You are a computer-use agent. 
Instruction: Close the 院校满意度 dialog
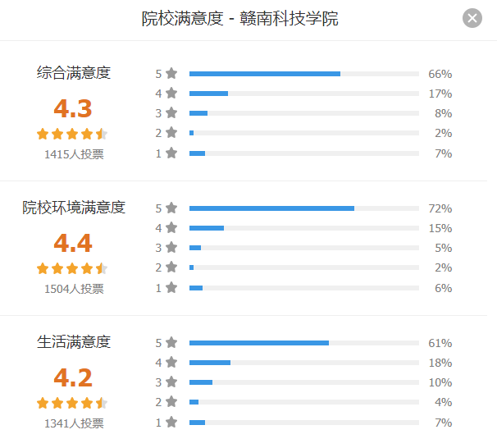pyautogui.click(x=472, y=18)
